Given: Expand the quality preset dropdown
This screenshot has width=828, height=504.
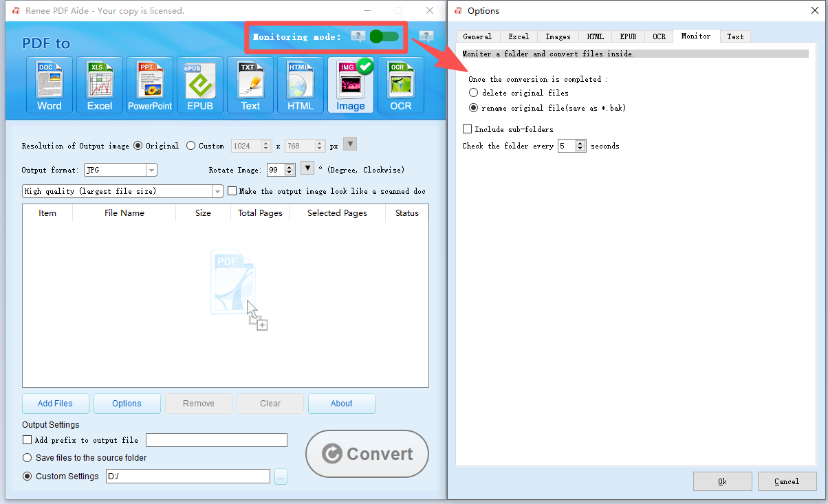Looking at the screenshot, I should click(217, 190).
